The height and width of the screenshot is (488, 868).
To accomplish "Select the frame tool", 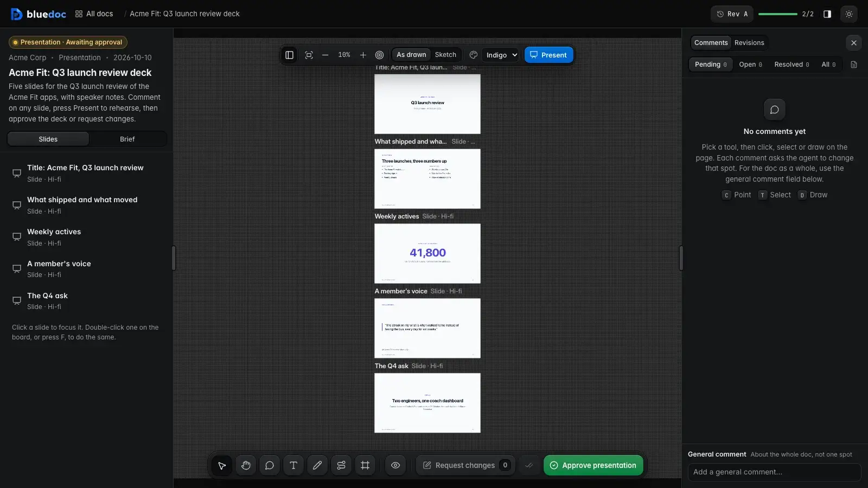I will pyautogui.click(x=365, y=465).
